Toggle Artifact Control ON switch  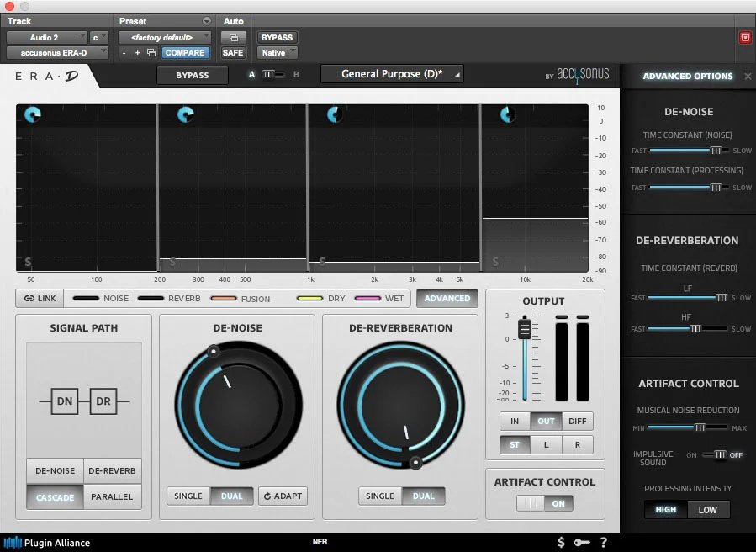545,503
